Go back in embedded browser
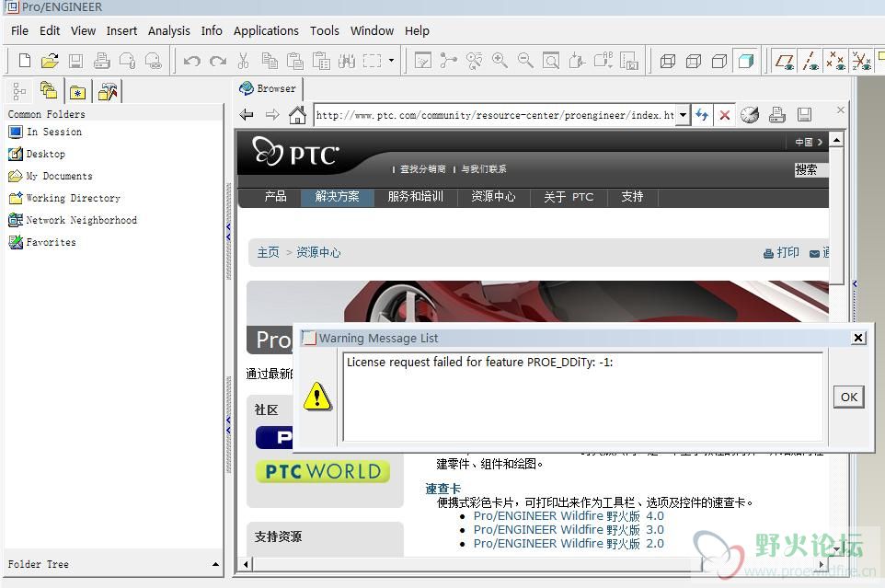The width and height of the screenshot is (885, 588). coord(246,115)
